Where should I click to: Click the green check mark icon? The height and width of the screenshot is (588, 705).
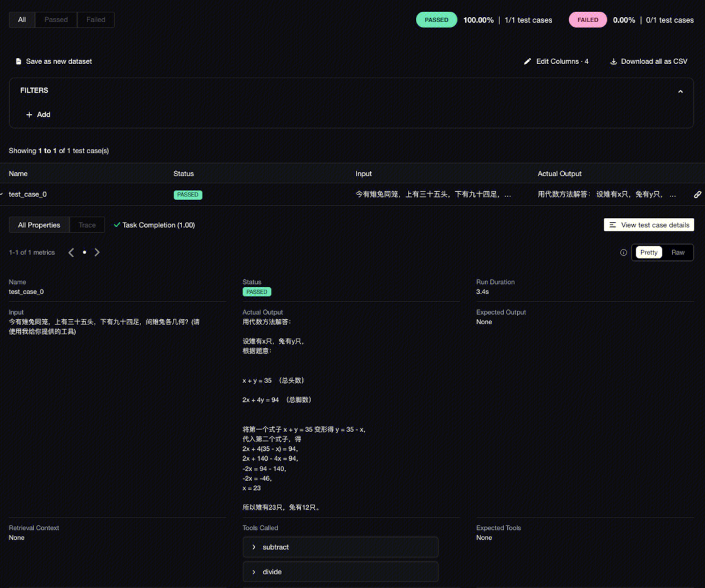pyautogui.click(x=117, y=224)
